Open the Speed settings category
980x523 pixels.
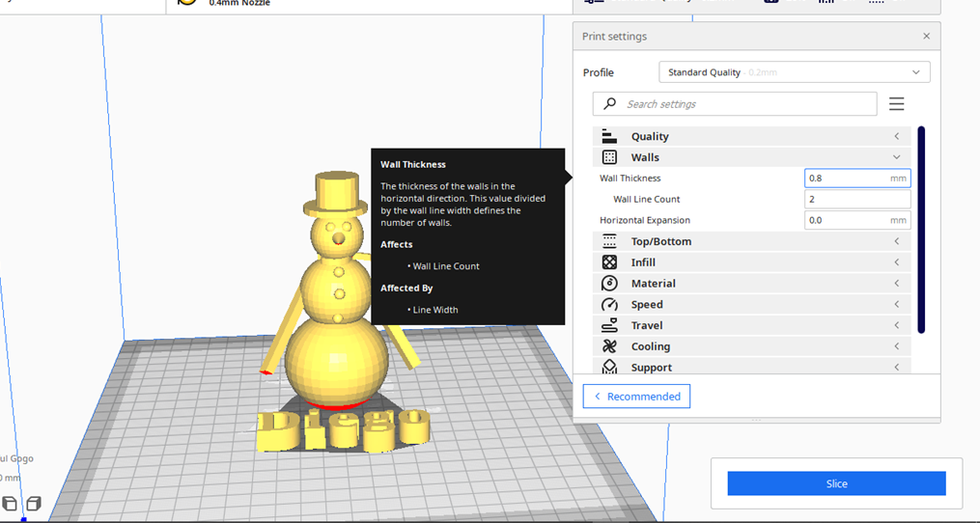(x=752, y=304)
